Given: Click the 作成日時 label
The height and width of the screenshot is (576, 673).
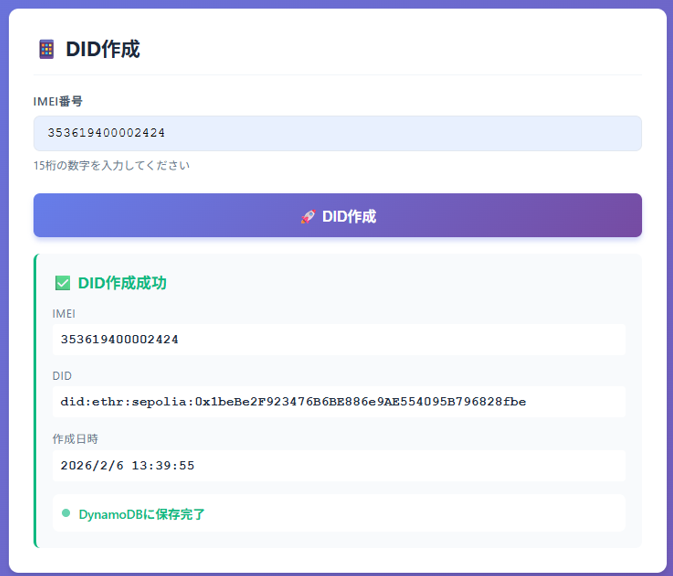Looking at the screenshot, I should click(x=75, y=439).
